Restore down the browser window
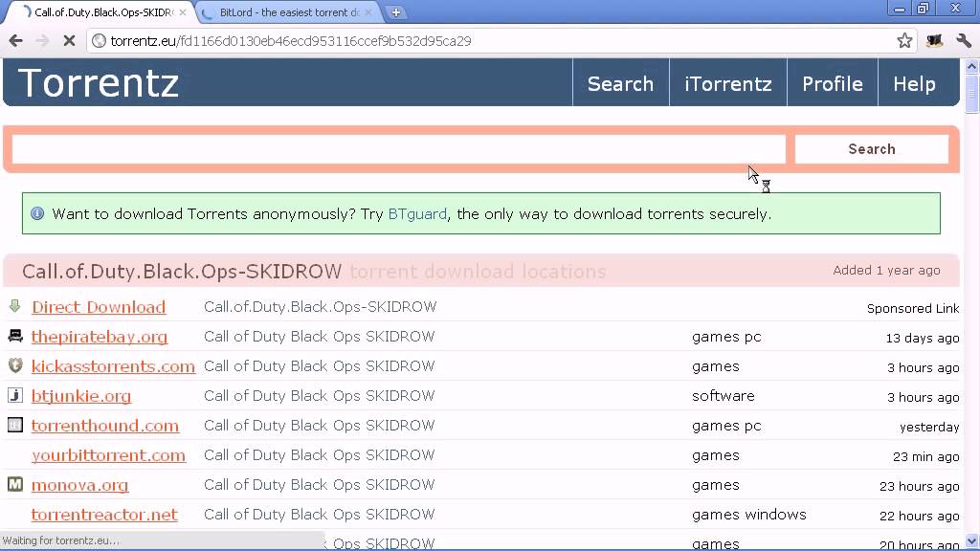Screen dimensions: 980x551 923,9
